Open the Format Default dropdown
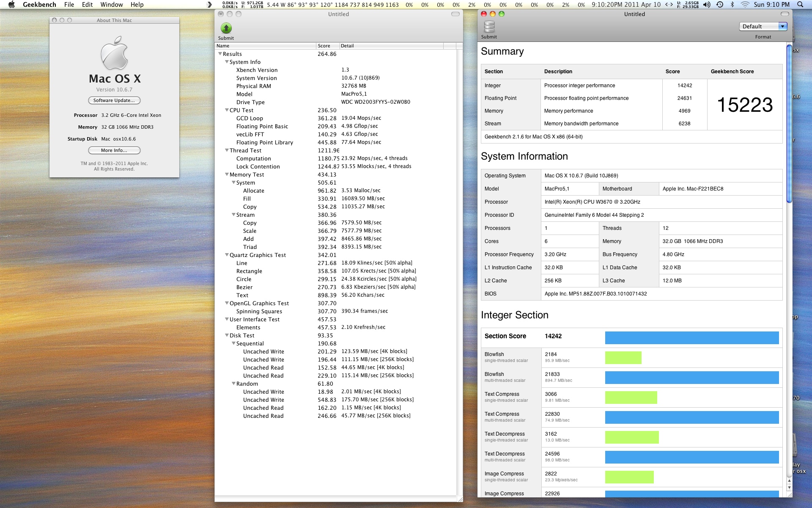 [763, 26]
